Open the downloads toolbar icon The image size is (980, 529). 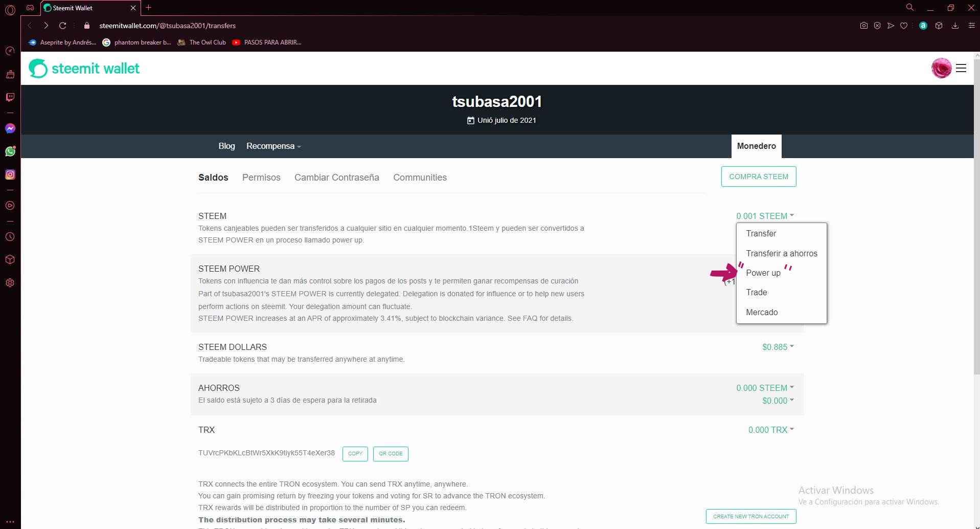(x=955, y=26)
